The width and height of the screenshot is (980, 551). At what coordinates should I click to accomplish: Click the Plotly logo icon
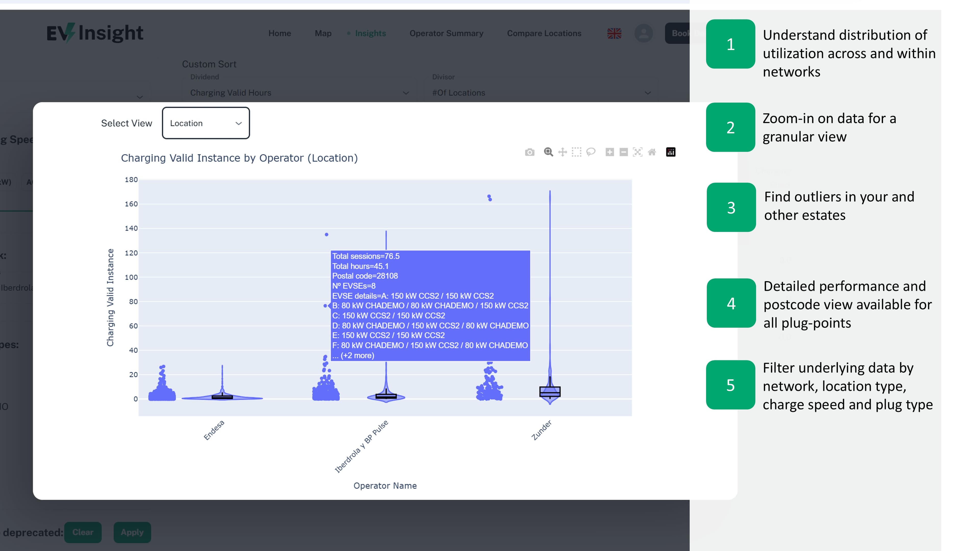tap(671, 152)
